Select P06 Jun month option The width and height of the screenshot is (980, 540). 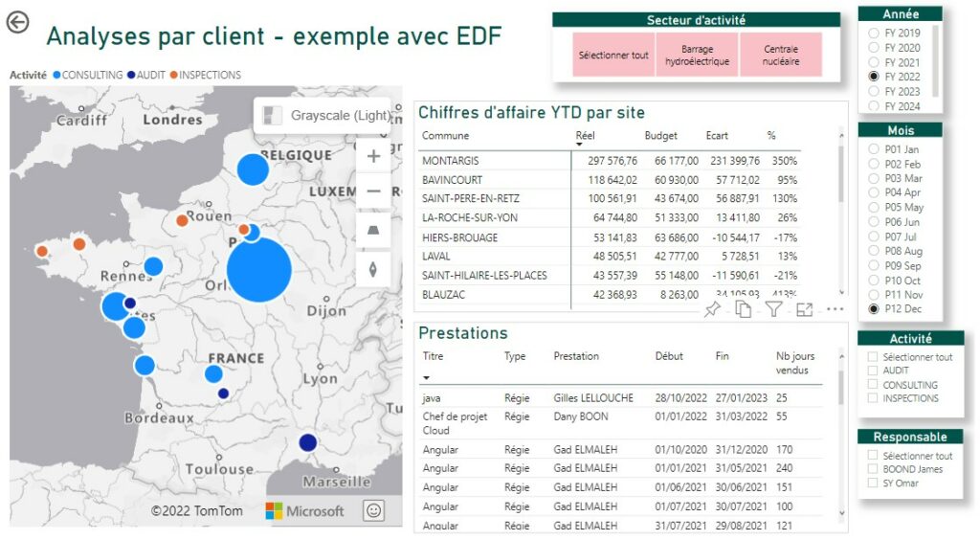873,222
